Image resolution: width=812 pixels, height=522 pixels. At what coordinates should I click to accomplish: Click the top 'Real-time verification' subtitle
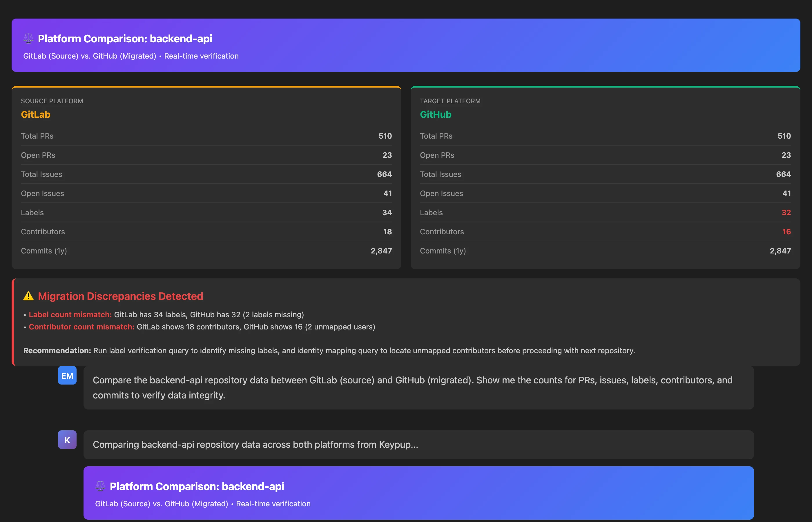coord(201,56)
